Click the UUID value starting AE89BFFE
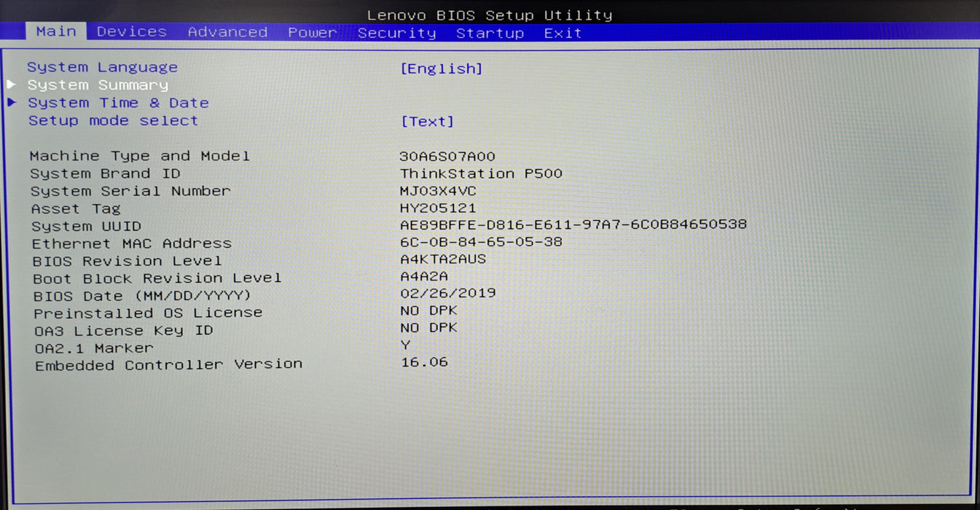 click(x=574, y=224)
